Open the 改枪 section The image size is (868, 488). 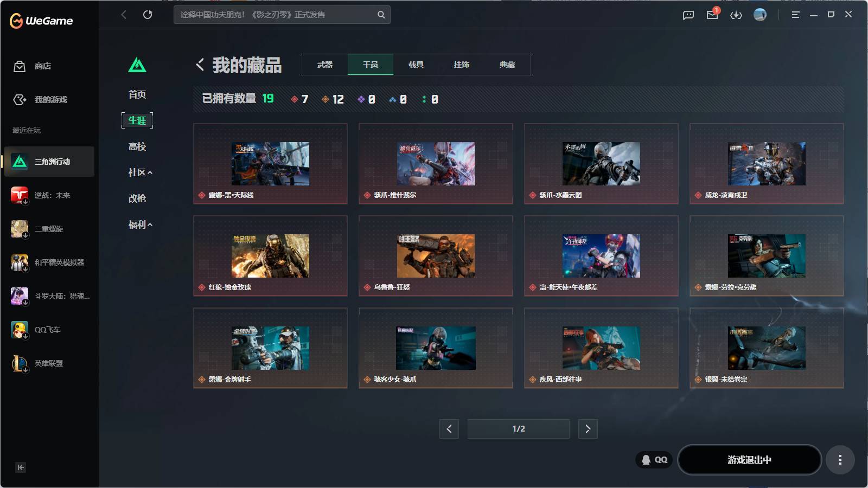137,198
